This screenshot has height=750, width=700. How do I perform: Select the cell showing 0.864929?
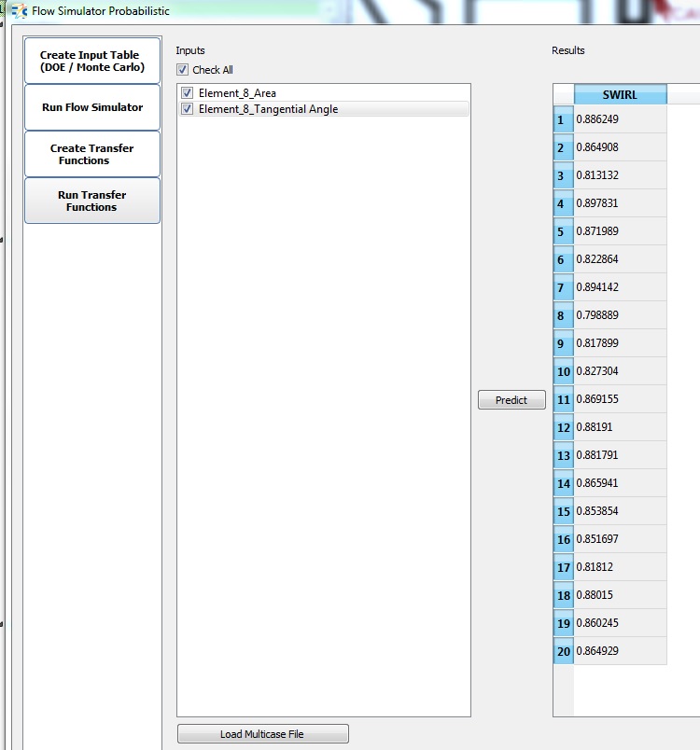[620, 651]
